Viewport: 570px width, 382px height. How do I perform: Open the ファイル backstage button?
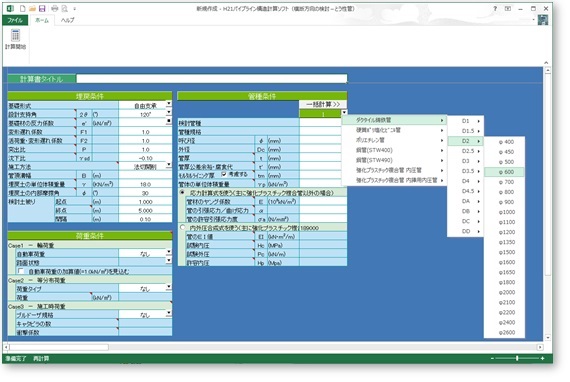pos(15,20)
